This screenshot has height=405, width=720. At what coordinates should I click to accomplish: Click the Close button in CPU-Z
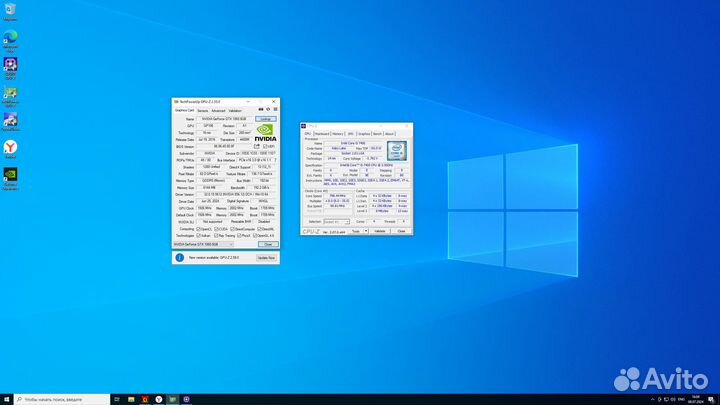[x=401, y=231]
